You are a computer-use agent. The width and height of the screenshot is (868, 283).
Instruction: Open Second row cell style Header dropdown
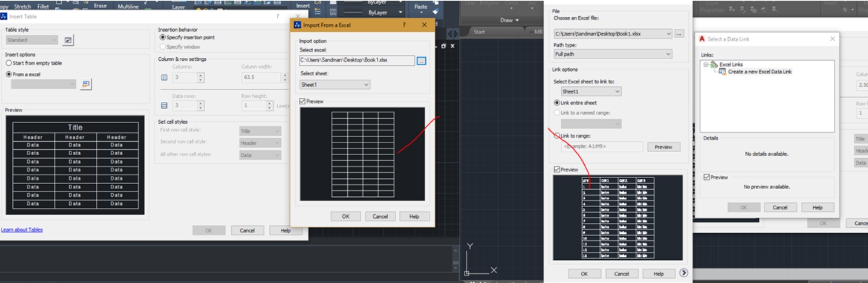tap(260, 143)
